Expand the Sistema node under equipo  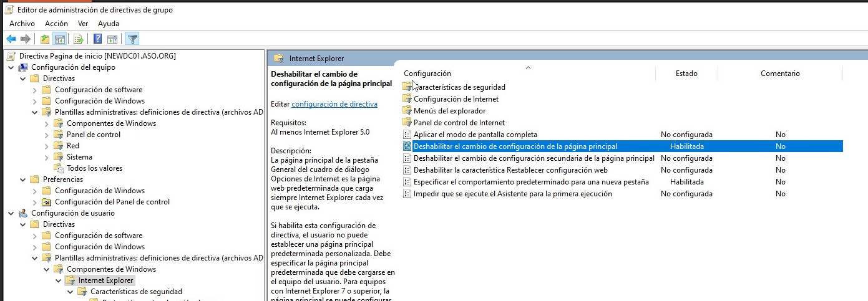point(47,157)
